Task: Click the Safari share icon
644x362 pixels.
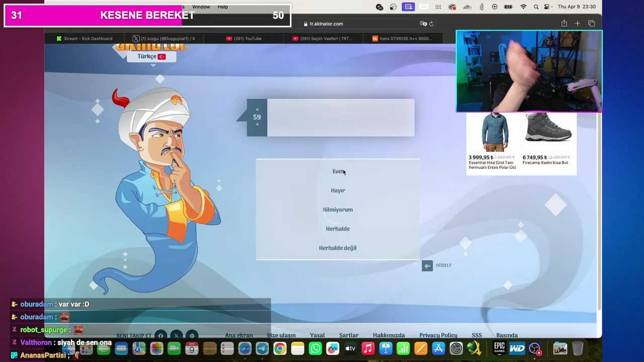Action: pos(564,24)
